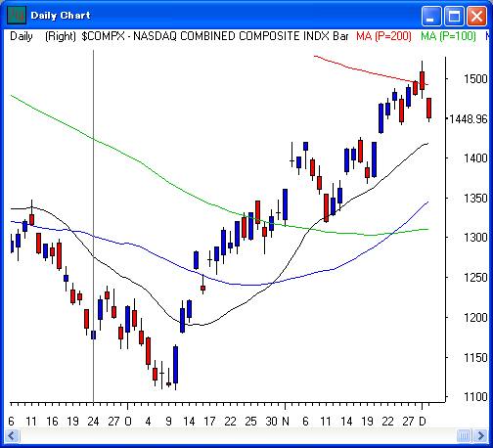The width and height of the screenshot is (493, 448).
Task: Click the 'D' December marker on date axis
Action: point(423,422)
